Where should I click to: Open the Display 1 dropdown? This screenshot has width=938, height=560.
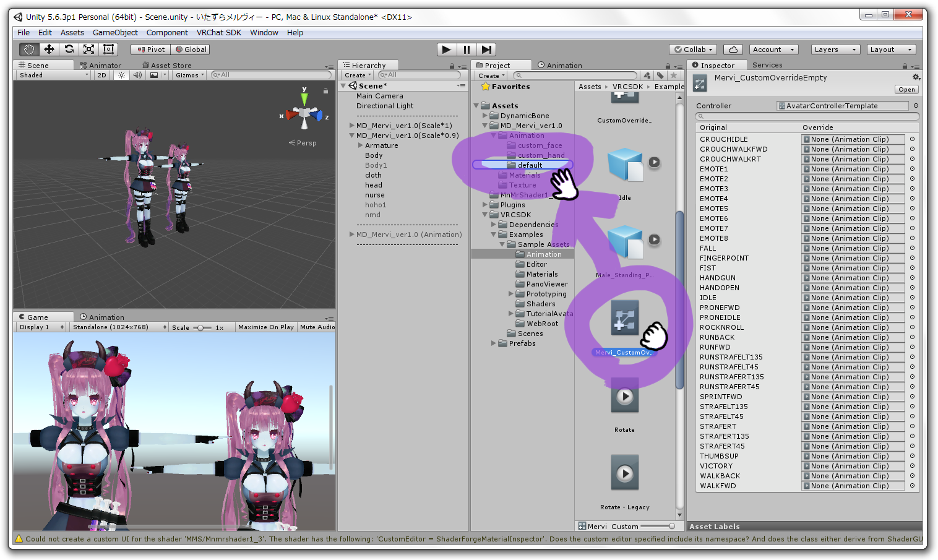click(x=41, y=327)
